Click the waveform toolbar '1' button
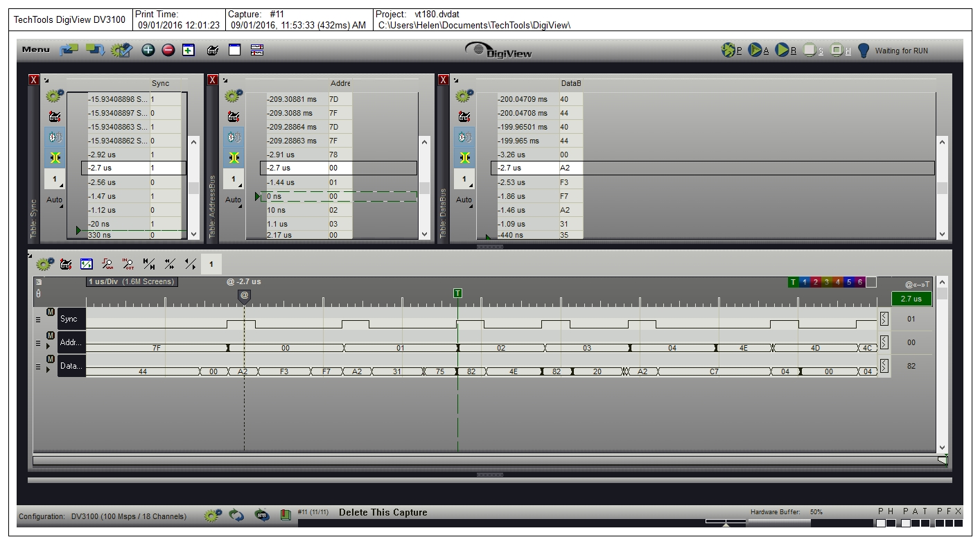Viewport: 980px width, 544px height. point(211,264)
